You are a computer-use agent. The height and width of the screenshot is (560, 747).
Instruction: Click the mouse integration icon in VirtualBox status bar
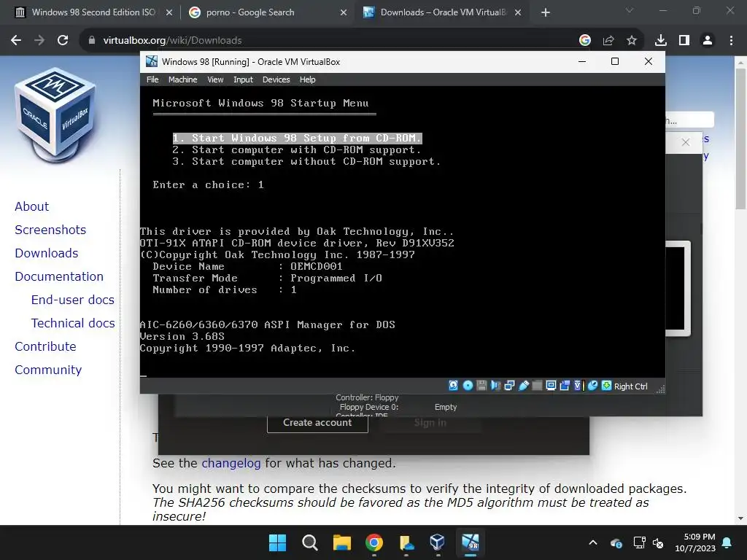(592, 386)
